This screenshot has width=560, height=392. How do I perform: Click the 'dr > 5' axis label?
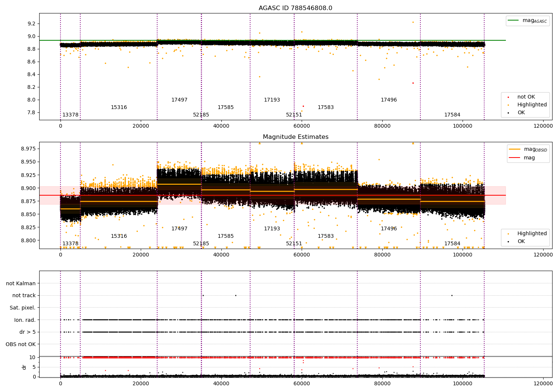point(28,332)
